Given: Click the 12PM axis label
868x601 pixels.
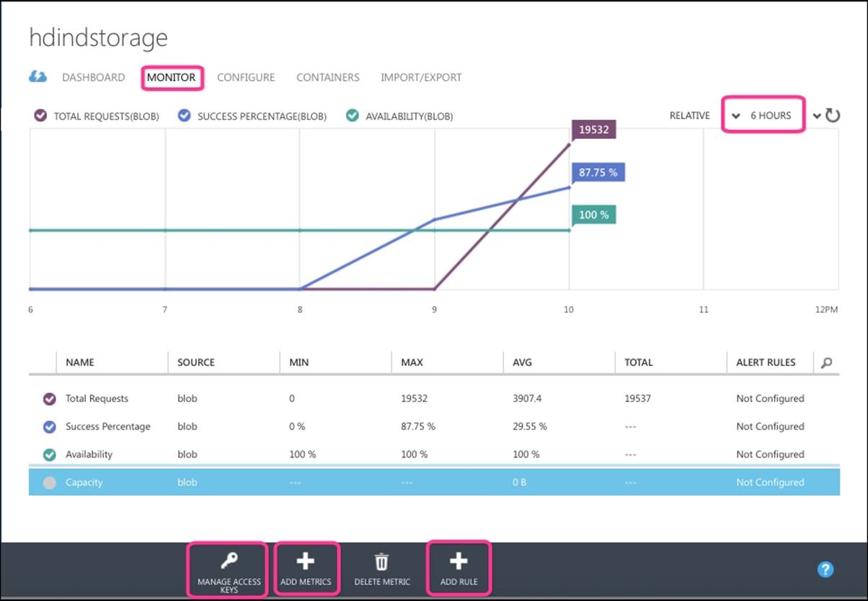Looking at the screenshot, I should click(826, 309).
